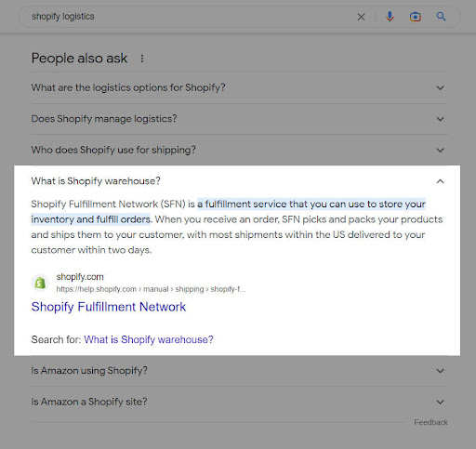476x449 pixels.
Task: Open image search with camera icon
Action: pos(416,17)
